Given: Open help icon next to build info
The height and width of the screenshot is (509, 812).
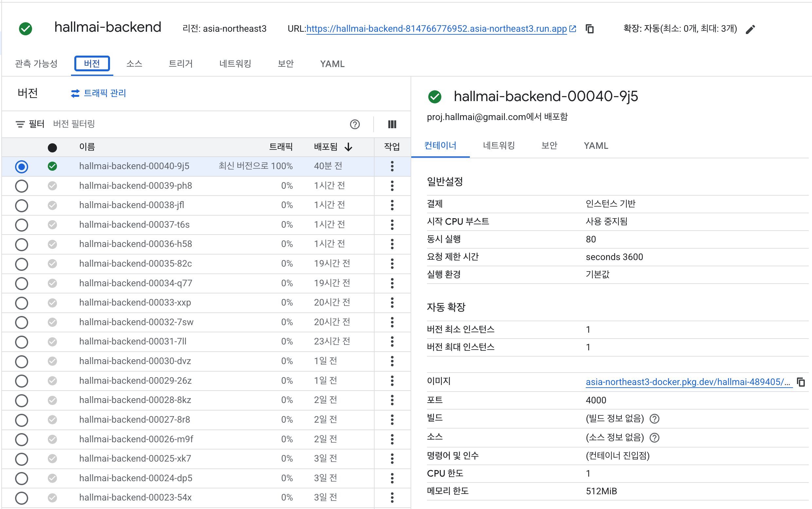Looking at the screenshot, I should [x=654, y=418].
